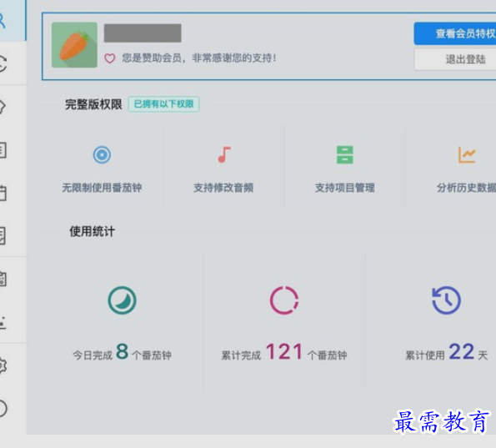Click the pink ring icon above 累计完成
The height and width of the screenshot is (448, 496).
pos(284,300)
